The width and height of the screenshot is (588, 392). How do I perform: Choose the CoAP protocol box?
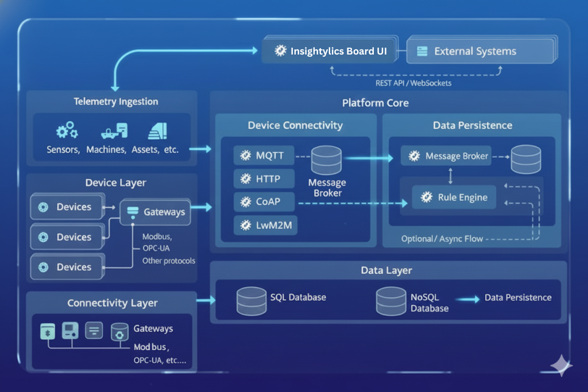tap(264, 202)
